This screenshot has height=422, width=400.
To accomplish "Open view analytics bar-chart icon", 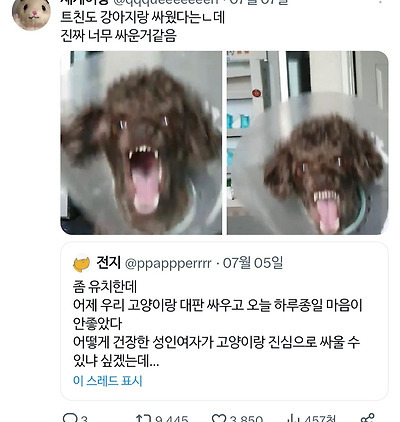I will 295,419.
